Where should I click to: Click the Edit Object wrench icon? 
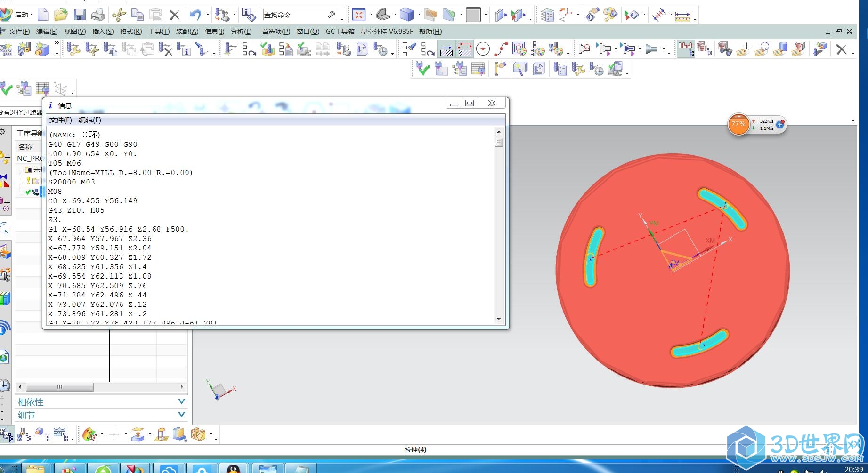(73, 49)
